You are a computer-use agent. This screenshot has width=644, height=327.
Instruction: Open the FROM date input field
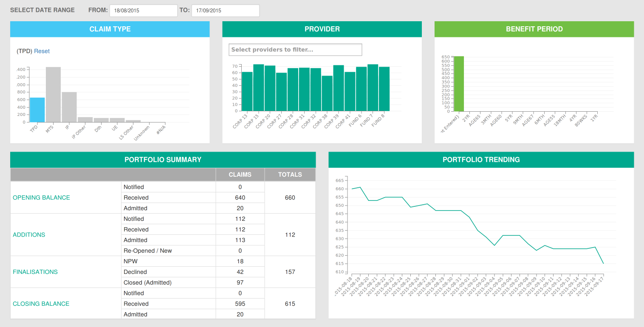point(143,11)
